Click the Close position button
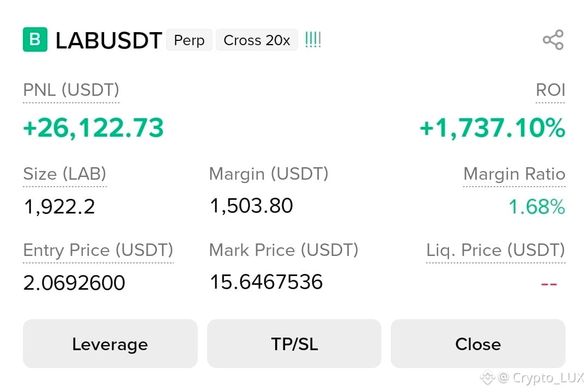This screenshot has height=391, width=588. click(478, 344)
